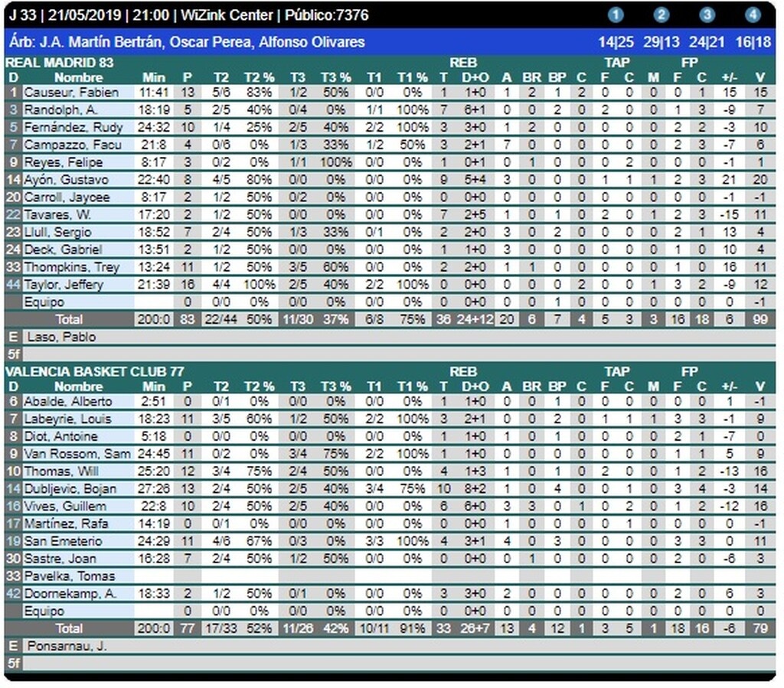The width and height of the screenshot is (784, 688).
Task: Click Real Madrid Nombre column header
Action: [79, 78]
